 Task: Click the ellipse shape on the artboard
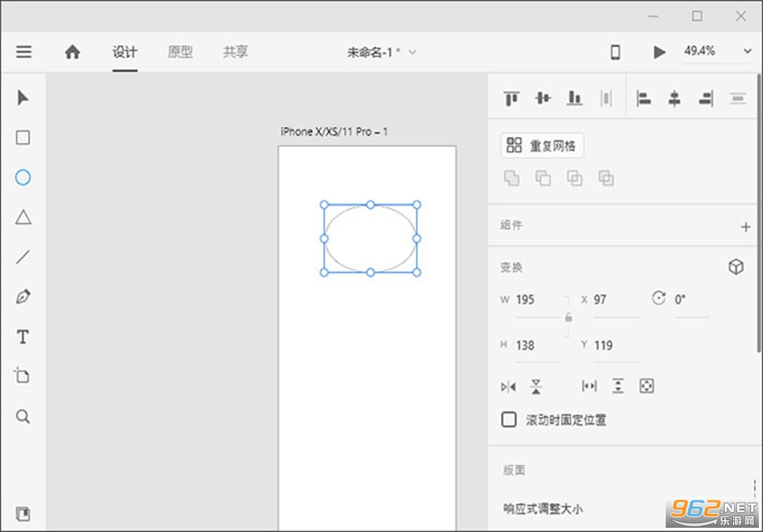click(370, 239)
